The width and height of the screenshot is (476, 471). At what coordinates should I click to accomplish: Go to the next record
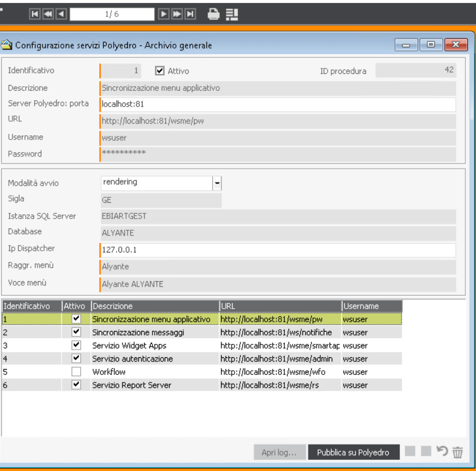coord(165,13)
